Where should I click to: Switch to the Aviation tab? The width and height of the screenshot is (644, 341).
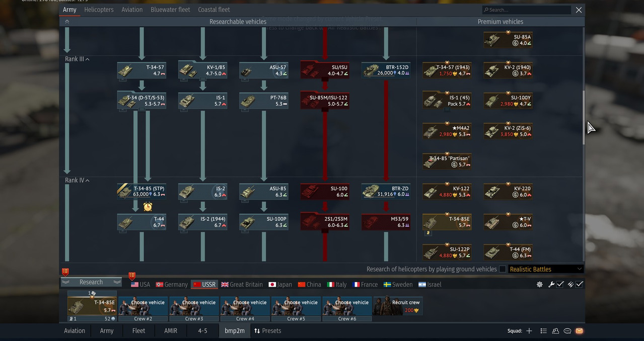(x=132, y=10)
